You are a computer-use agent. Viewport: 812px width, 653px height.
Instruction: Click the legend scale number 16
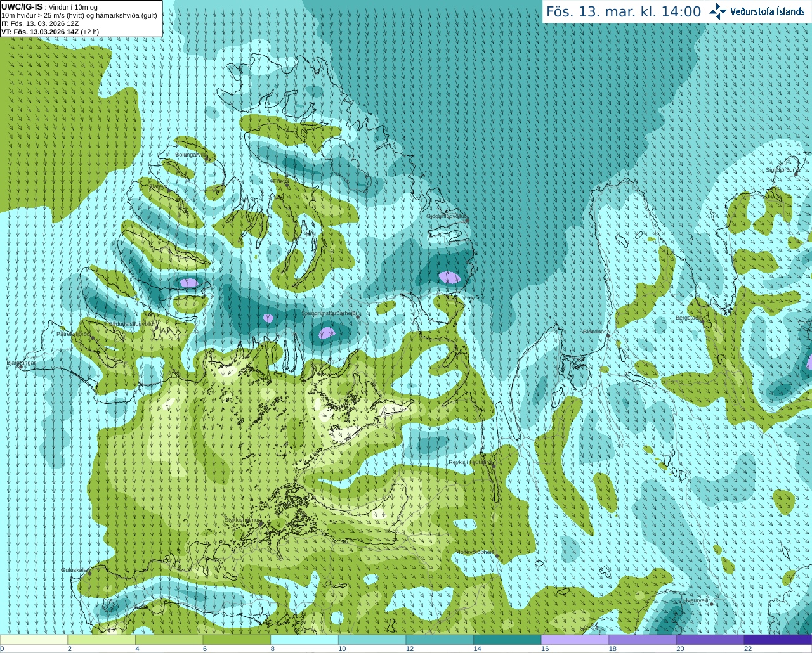pos(545,649)
